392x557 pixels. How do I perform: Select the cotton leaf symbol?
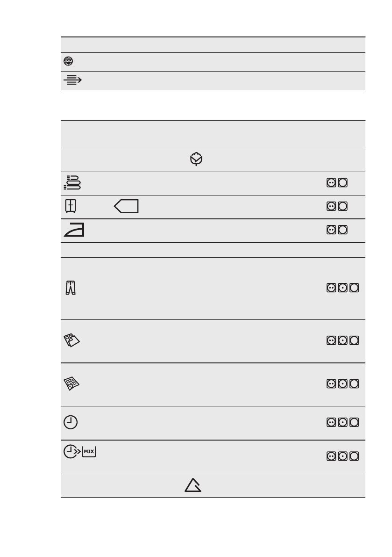click(197, 160)
